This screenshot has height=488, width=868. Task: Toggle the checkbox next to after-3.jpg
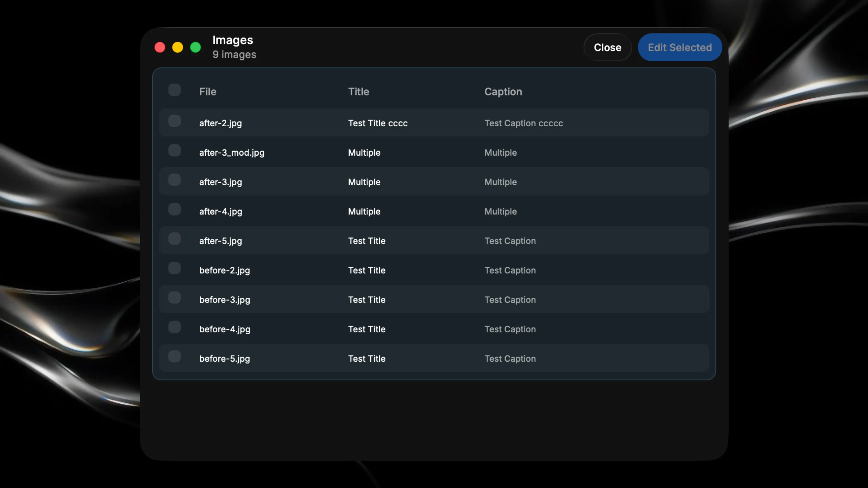(x=174, y=180)
